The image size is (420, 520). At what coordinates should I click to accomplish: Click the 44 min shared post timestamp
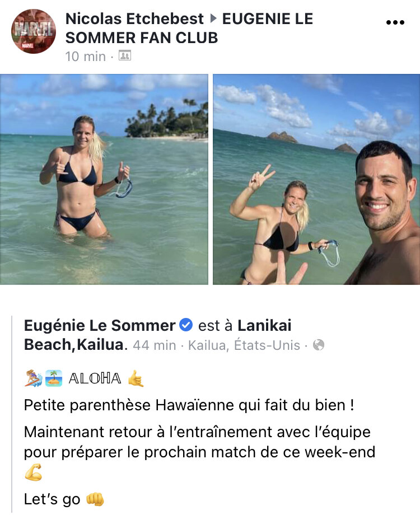[154, 345]
